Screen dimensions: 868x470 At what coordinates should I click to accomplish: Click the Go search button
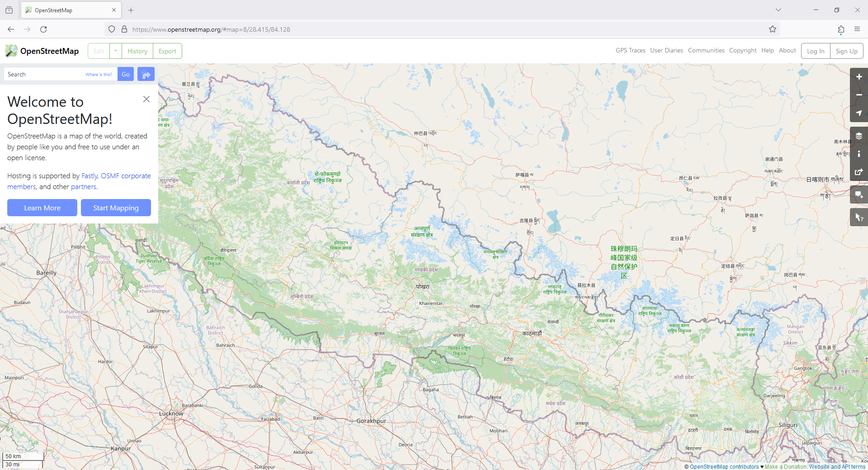pos(126,74)
